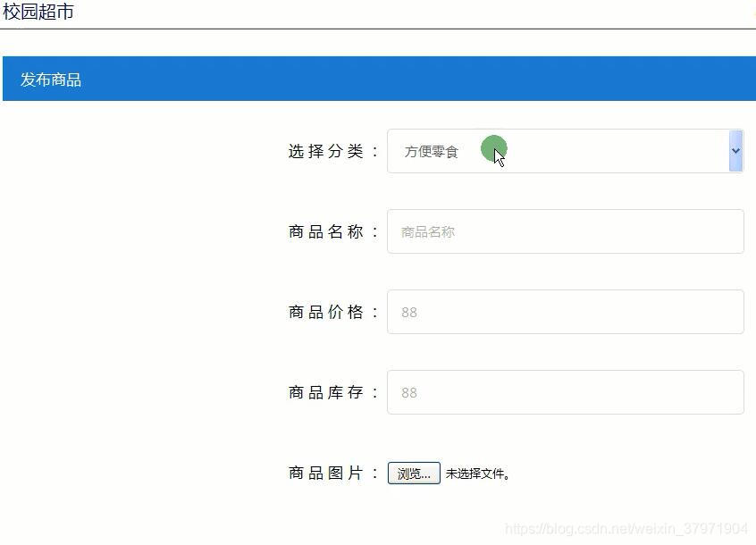The image size is (756, 545).
Task: Click the 商品名称 label
Action: click(333, 231)
